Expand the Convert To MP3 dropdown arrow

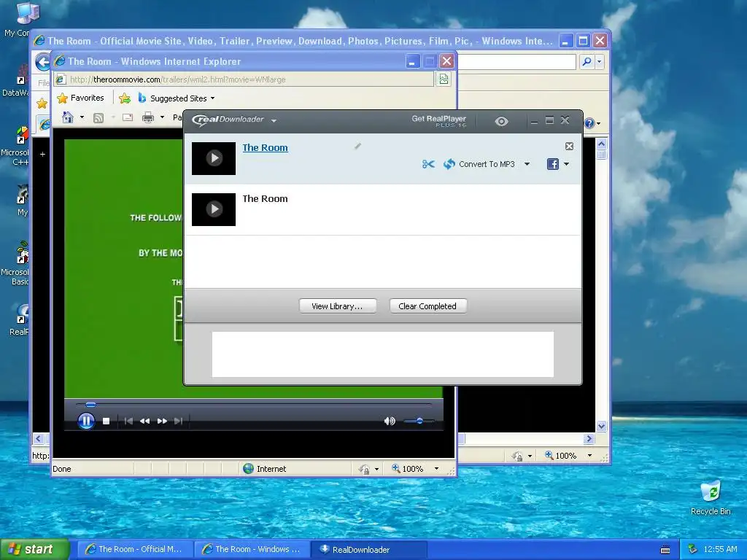click(527, 164)
